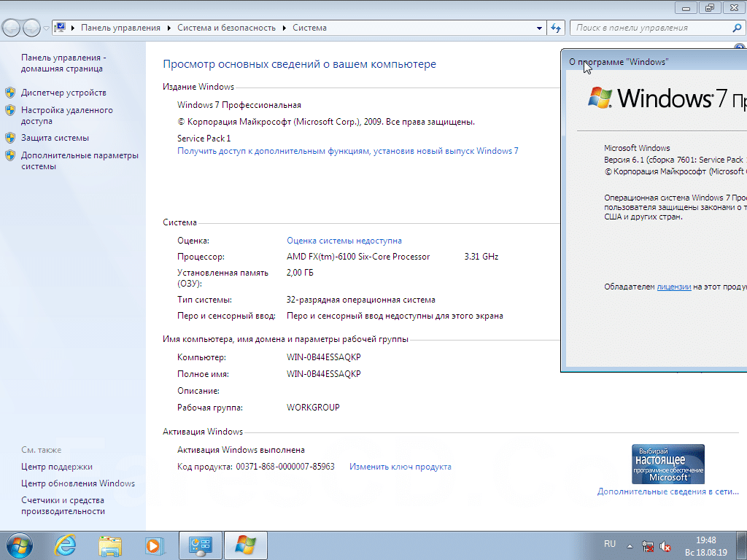This screenshot has height=560, width=747.
Task: Open "Дополнительные сведения в сети..." link
Action: coord(668,491)
